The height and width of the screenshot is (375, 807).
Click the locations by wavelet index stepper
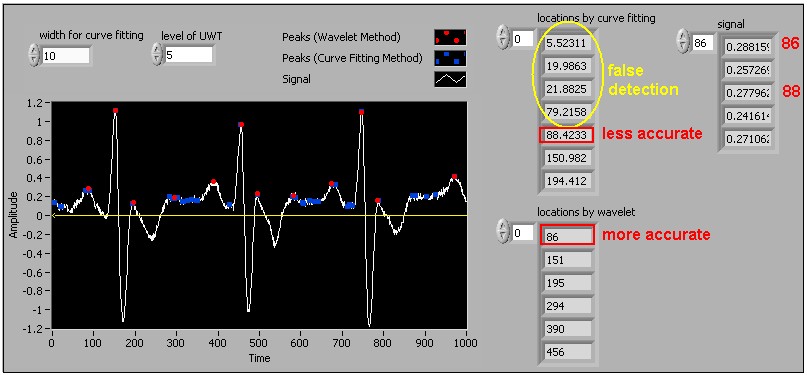(503, 233)
